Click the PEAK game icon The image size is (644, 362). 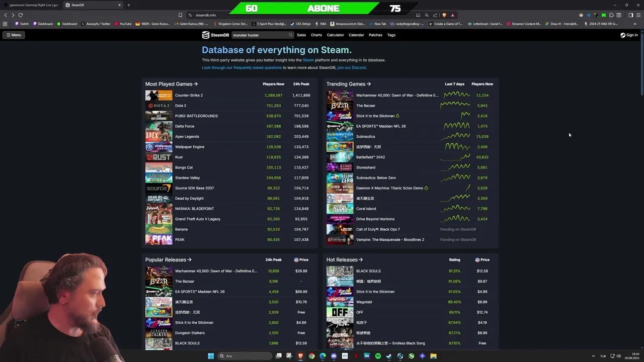click(x=158, y=239)
